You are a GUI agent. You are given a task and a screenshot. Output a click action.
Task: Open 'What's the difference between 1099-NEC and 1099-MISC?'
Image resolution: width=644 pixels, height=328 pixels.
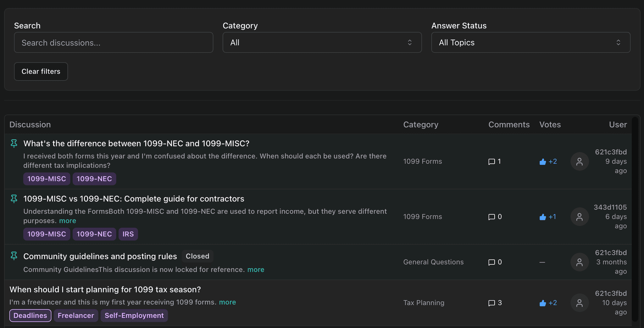(x=136, y=144)
